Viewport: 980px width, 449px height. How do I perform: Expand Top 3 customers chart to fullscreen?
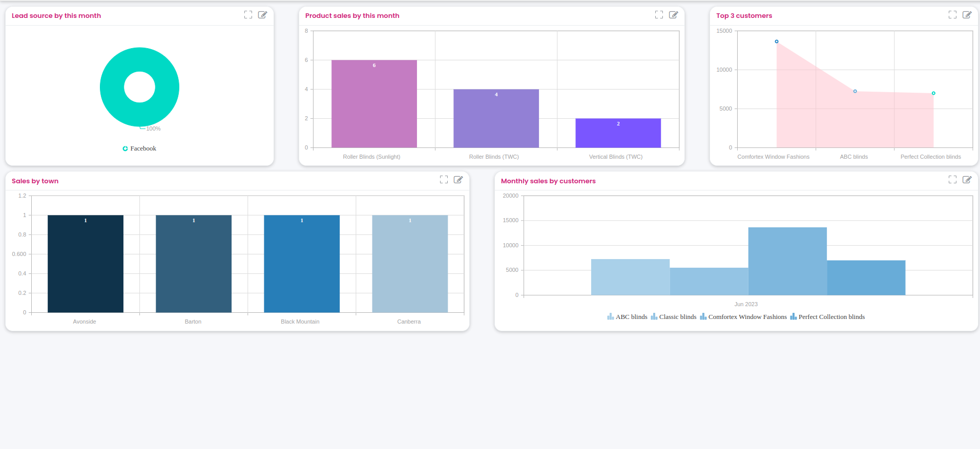tap(952, 15)
